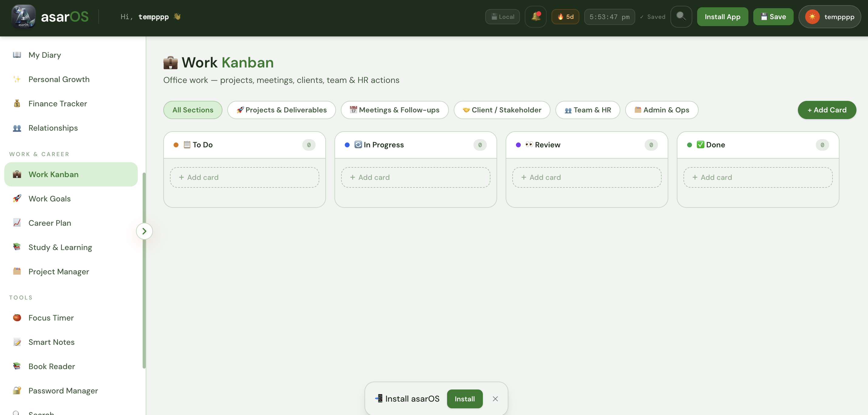
Task: Click the orange To Do color dot
Action: [176, 145]
